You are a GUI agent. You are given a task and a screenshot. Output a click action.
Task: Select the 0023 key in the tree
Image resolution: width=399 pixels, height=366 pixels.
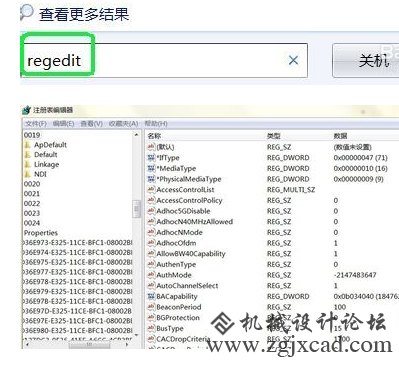click(32, 213)
